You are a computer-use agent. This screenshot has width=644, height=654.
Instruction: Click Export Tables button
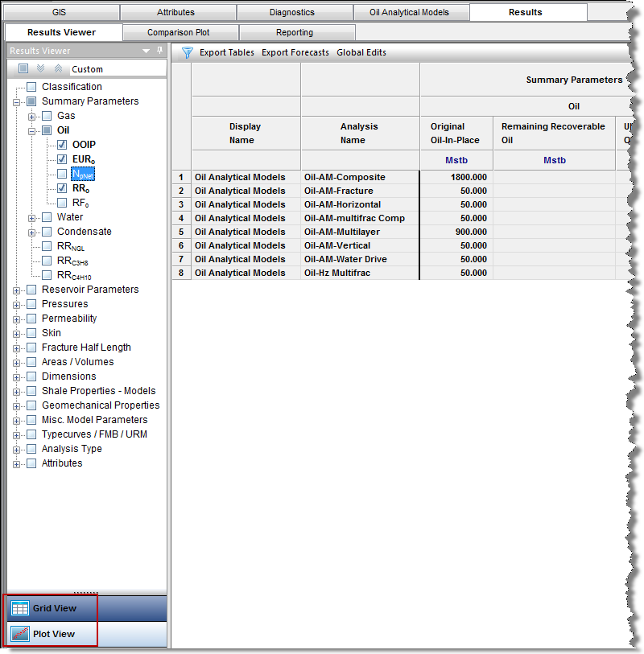coord(226,52)
